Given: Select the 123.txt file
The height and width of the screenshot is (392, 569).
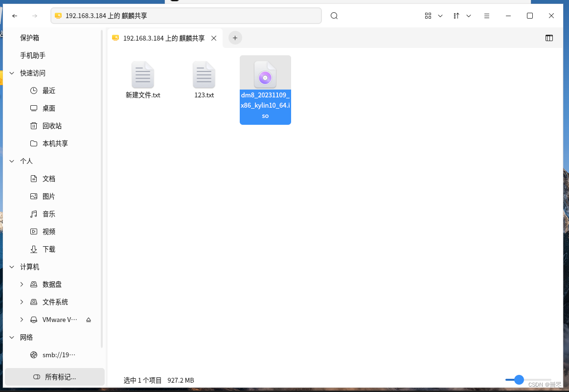Looking at the screenshot, I should coord(204,80).
